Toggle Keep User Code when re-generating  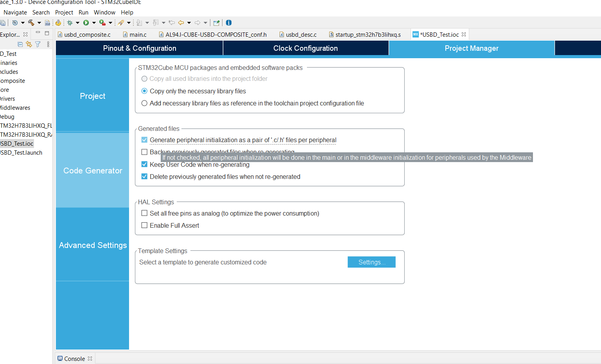pos(144,164)
